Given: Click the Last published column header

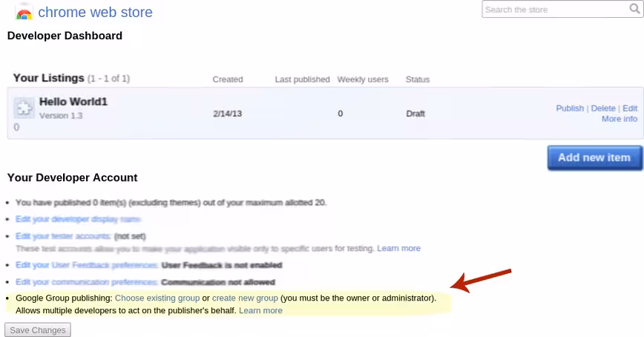Looking at the screenshot, I should pos(302,79).
